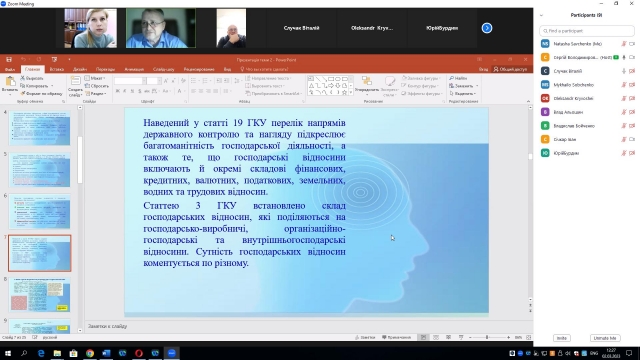Open File Explorer from the taskbar
The height and width of the screenshot is (360, 640).
57,353
